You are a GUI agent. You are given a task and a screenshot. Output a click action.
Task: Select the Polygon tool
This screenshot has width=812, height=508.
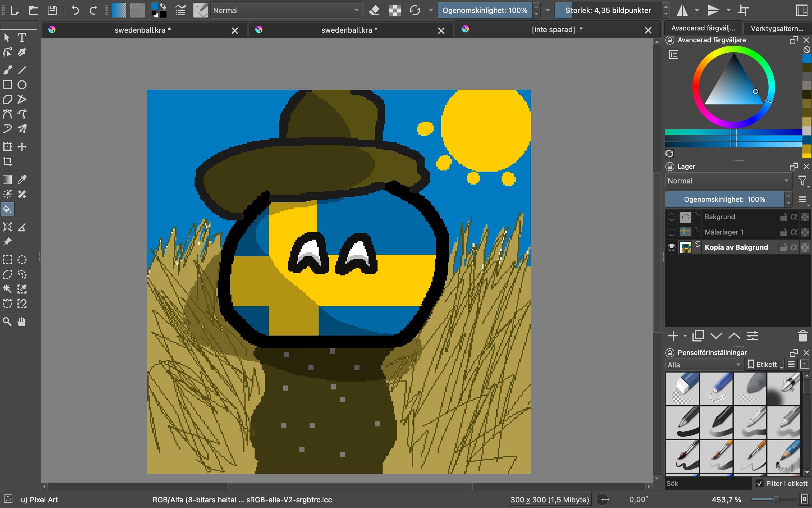click(x=7, y=99)
